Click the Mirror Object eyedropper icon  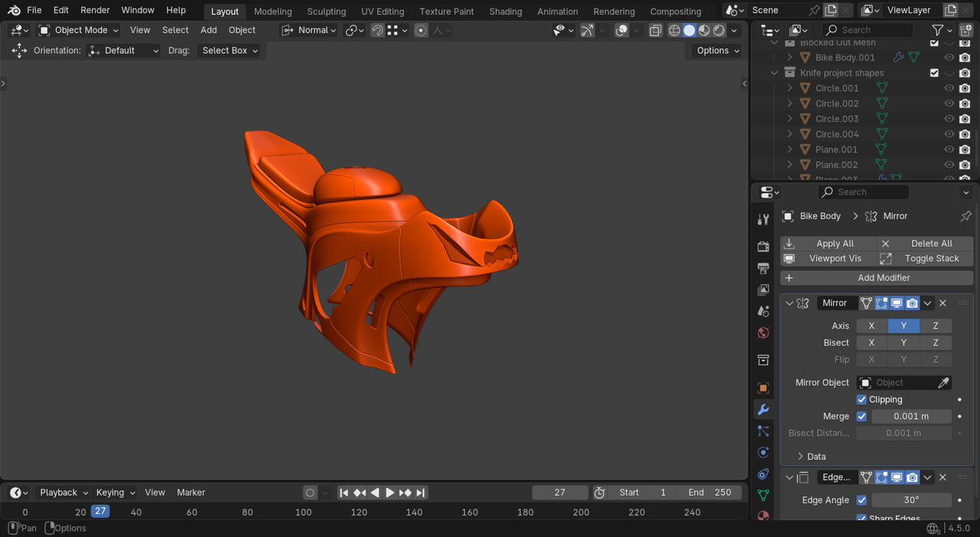[944, 383]
